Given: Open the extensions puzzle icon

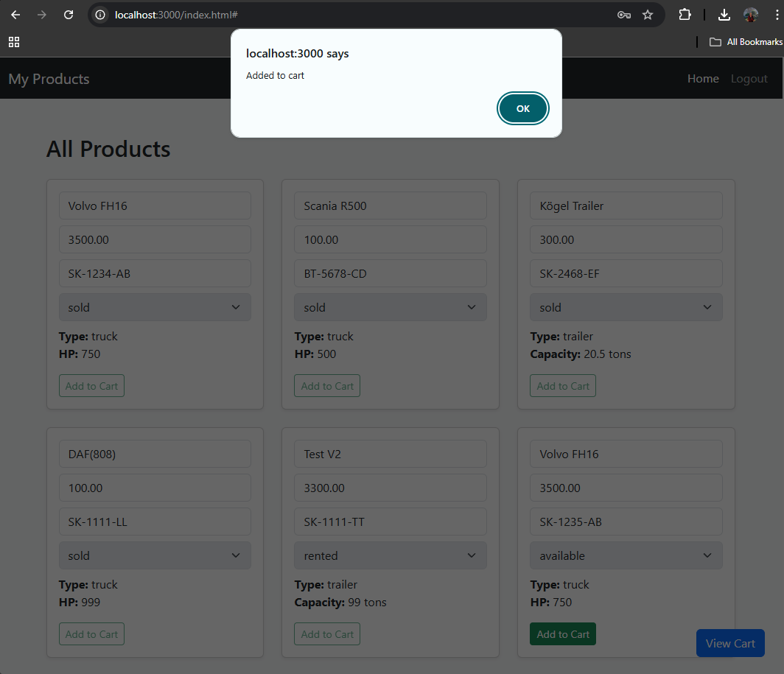Looking at the screenshot, I should click(x=685, y=15).
